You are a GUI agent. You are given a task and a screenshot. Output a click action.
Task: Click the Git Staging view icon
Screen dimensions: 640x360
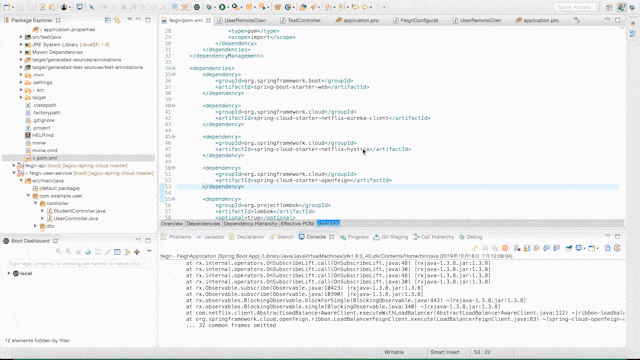coord(376,237)
